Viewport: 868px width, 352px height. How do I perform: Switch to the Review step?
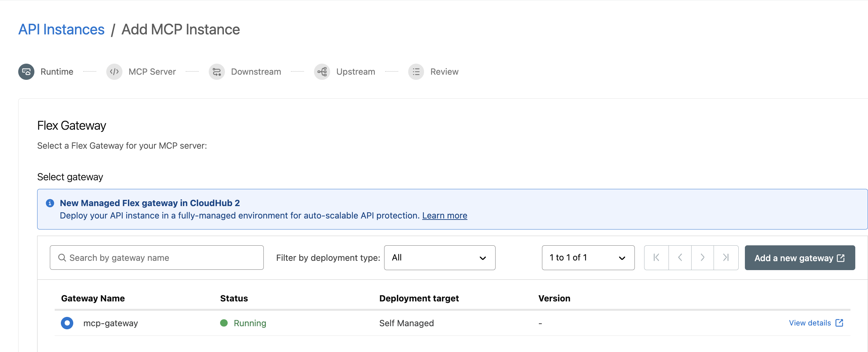click(444, 72)
